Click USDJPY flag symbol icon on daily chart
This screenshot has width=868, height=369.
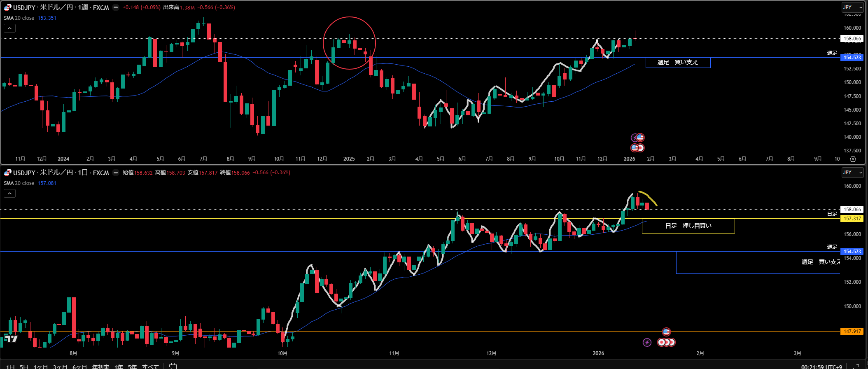7,173
